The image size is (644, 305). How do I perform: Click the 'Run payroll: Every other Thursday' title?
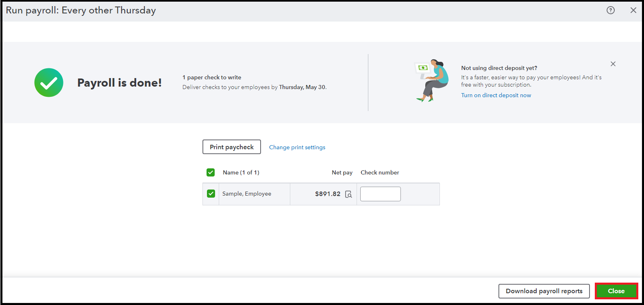click(x=81, y=11)
